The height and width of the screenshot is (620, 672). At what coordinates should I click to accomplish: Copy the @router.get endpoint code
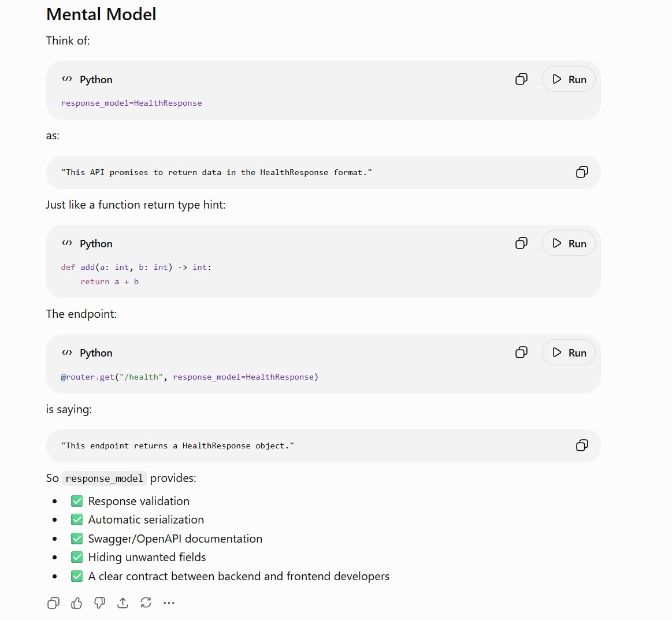pyautogui.click(x=521, y=352)
